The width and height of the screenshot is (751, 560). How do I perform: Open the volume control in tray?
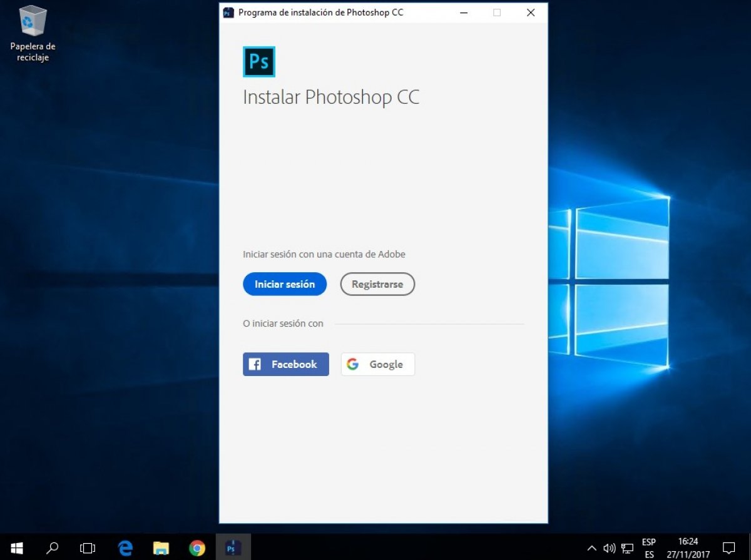609,548
